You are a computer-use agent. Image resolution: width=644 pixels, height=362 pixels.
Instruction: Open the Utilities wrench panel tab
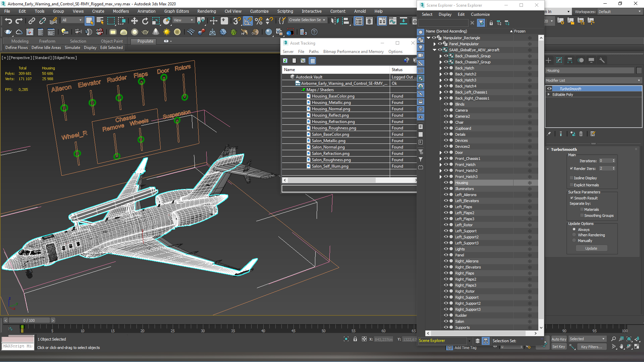[602, 60]
